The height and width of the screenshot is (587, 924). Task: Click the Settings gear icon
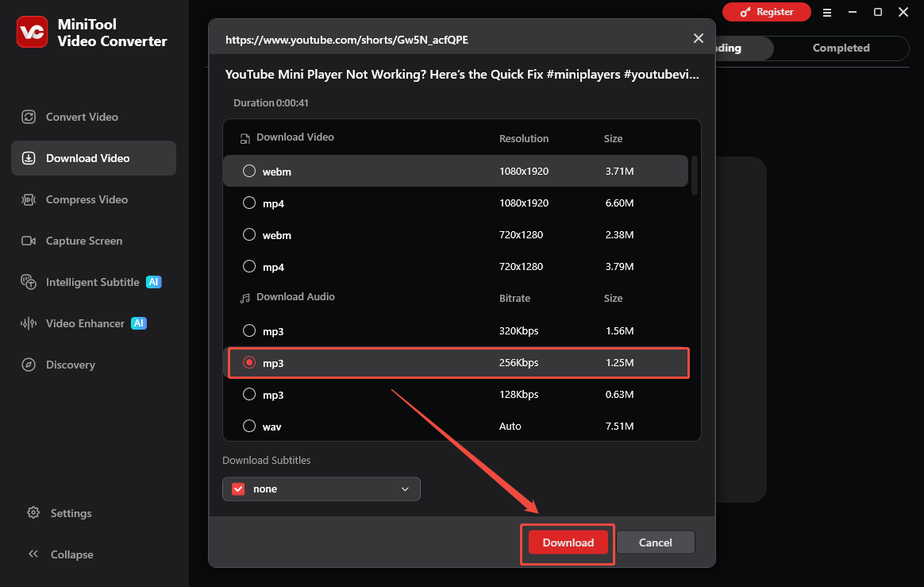click(x=33, y=512)
